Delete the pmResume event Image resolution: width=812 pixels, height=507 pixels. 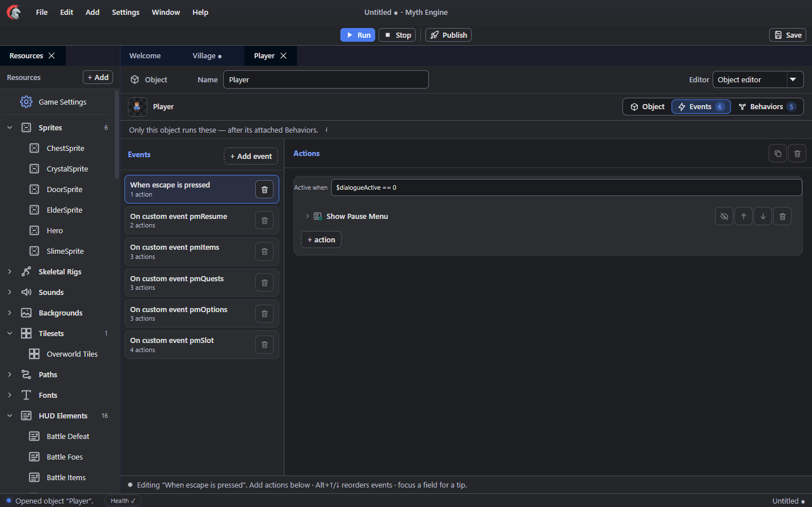pyautogui.click(x=264, y=220)
